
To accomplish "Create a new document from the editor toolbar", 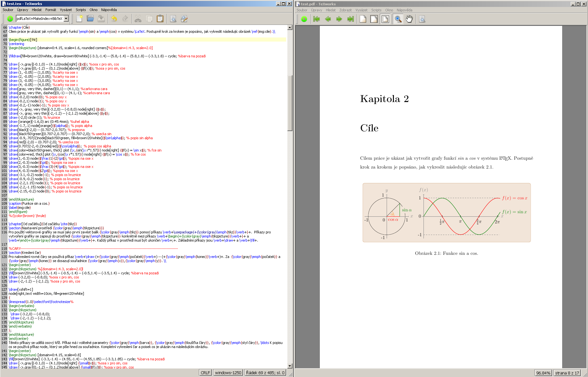I will 79,19.
